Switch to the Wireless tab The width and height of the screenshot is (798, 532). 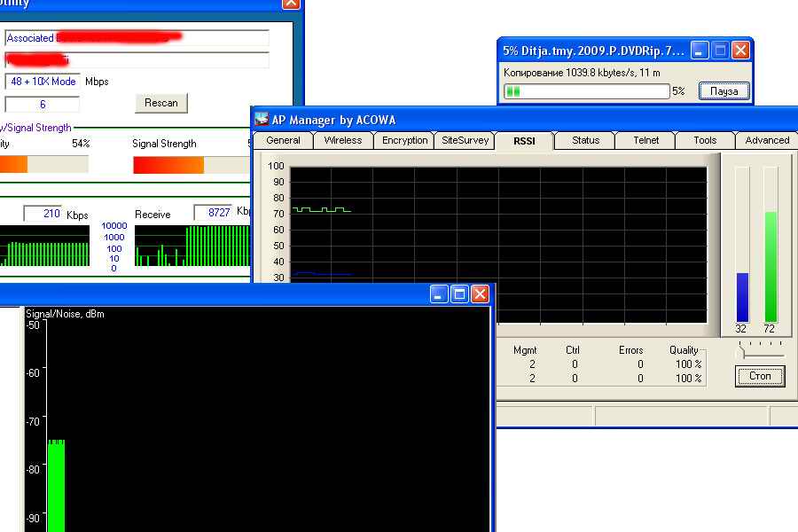pos(342,140)
